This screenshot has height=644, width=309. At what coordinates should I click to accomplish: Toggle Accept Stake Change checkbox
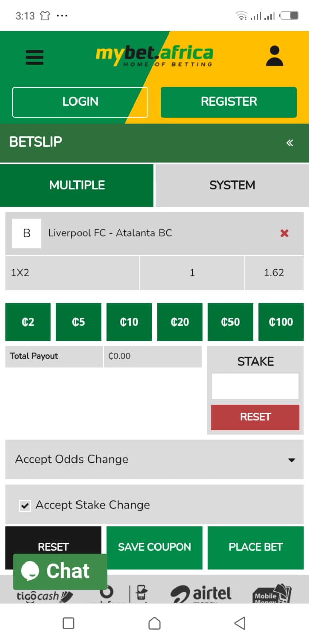tap(24, 505)
